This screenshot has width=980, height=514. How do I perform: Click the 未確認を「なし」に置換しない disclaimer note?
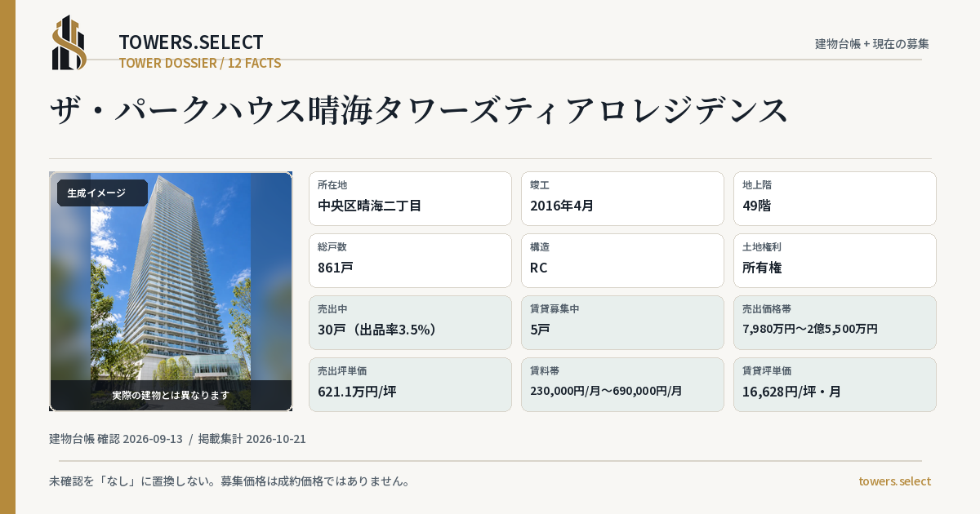(229, 481)
